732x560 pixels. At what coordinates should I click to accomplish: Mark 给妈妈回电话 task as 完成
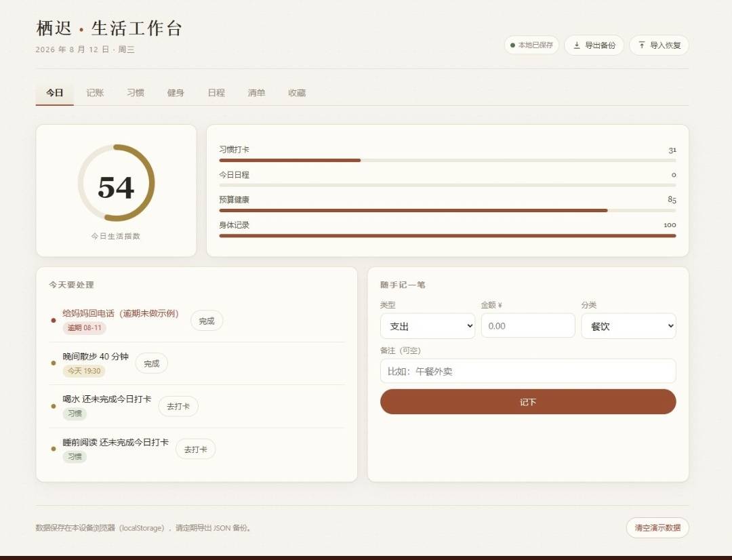207,321
